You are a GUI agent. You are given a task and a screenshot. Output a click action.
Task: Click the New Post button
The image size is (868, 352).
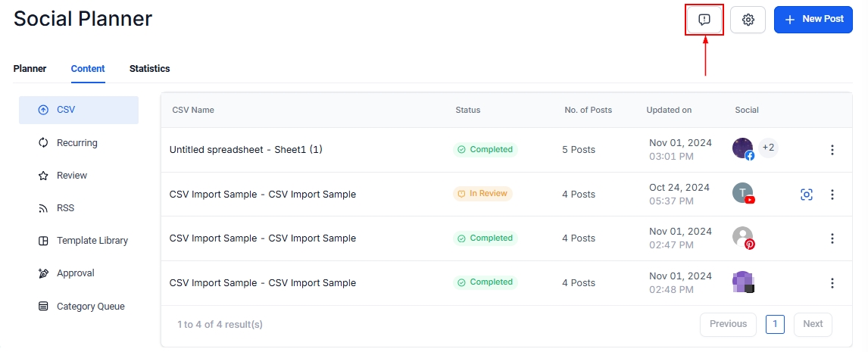tap(813, 20)
